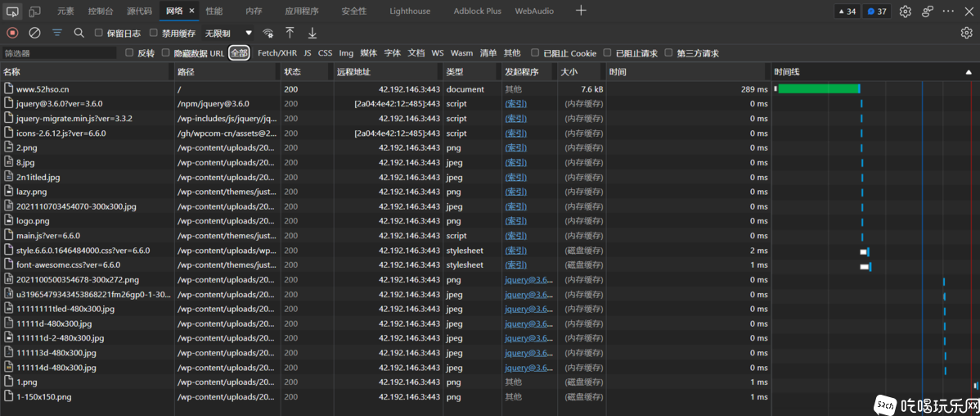Select 全部 filter type
Screen dimensions: 980x416
(240, 53)
